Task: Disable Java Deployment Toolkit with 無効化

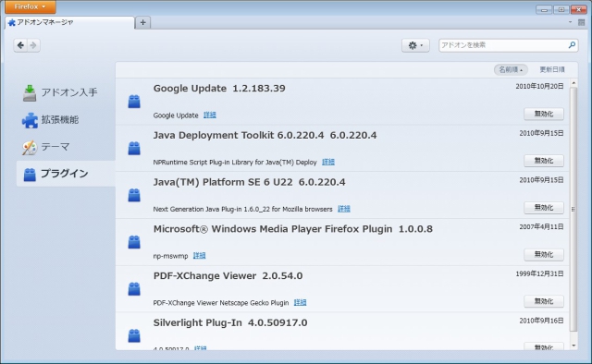Action: tap(544, 161)
